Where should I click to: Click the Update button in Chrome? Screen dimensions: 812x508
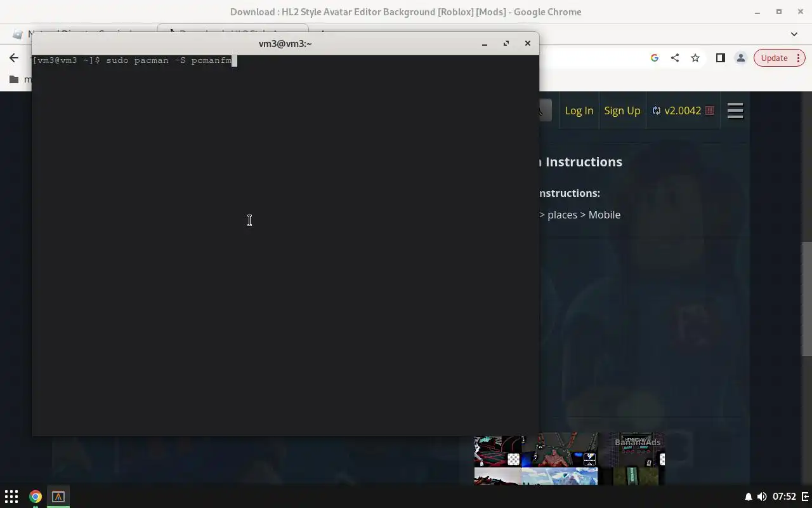(774, 58)
